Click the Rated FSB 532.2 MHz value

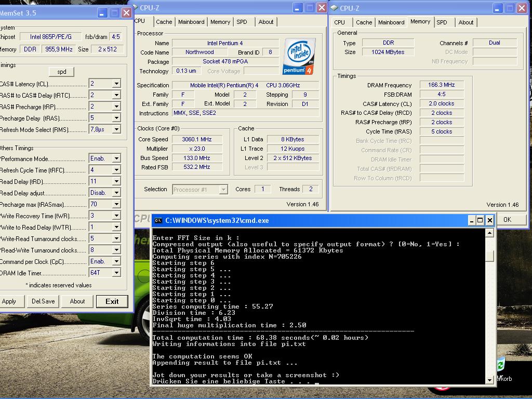point(197,167)
